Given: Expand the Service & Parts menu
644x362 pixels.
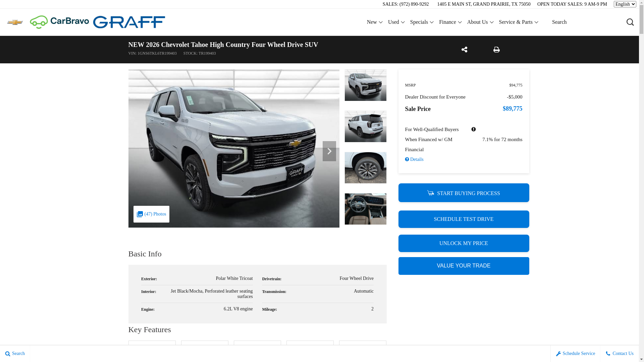Looking at the screenshot, I should tap(519, 22).
